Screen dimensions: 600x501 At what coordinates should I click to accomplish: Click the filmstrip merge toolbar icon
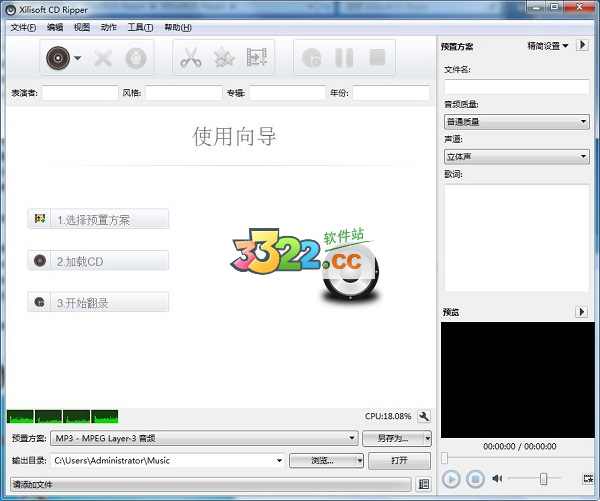[257, 58]
